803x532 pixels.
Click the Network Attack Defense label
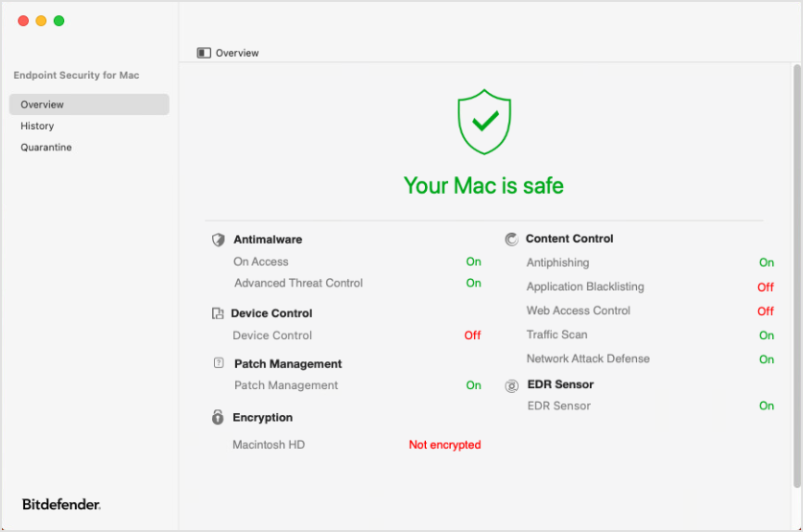588,359
